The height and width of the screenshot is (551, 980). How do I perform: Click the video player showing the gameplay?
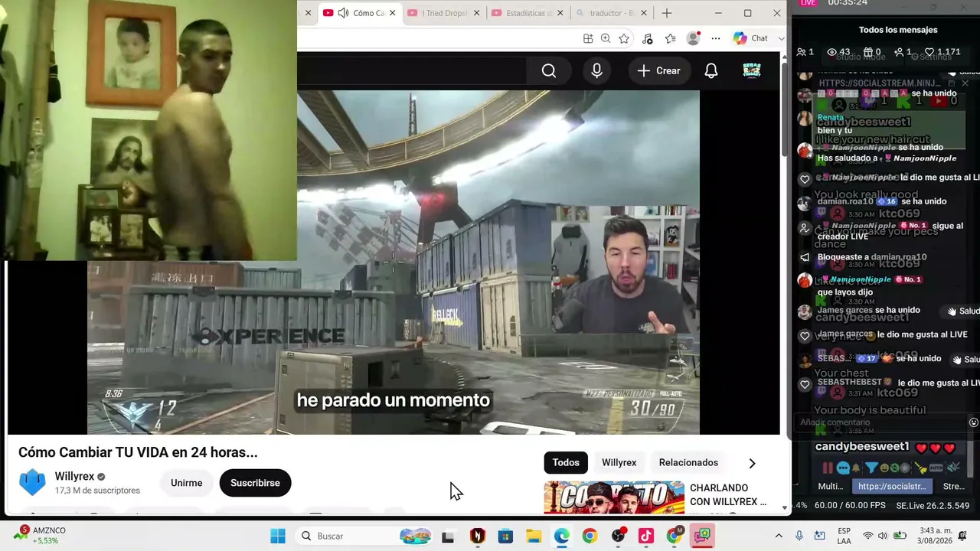(x=394, y=262)
